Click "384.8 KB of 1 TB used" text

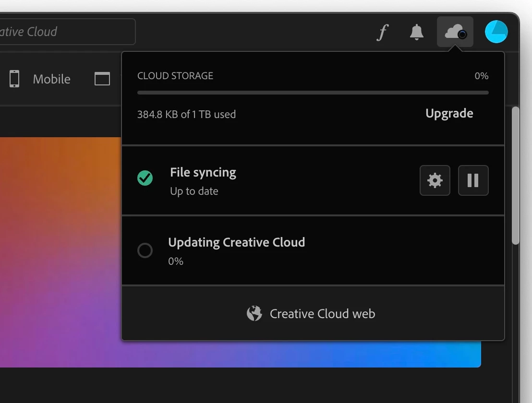tap(186, 115)
